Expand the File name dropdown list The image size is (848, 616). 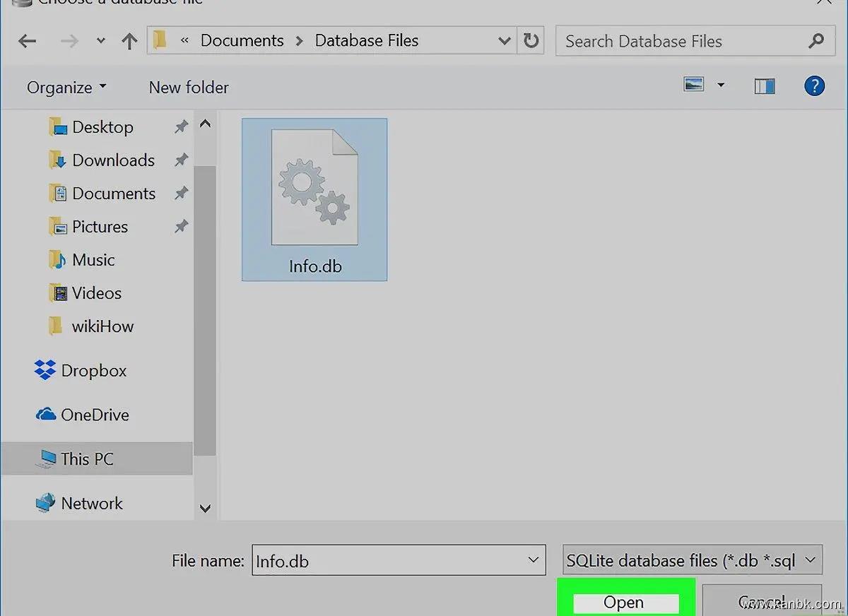[x=533, y=561]
